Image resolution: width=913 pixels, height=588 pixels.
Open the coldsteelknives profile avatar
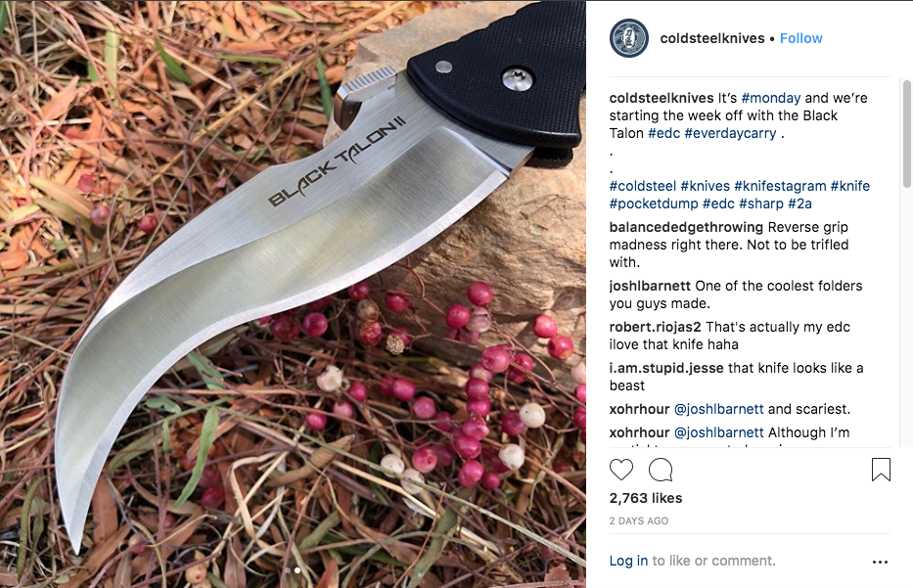click(x=629, y=38)
